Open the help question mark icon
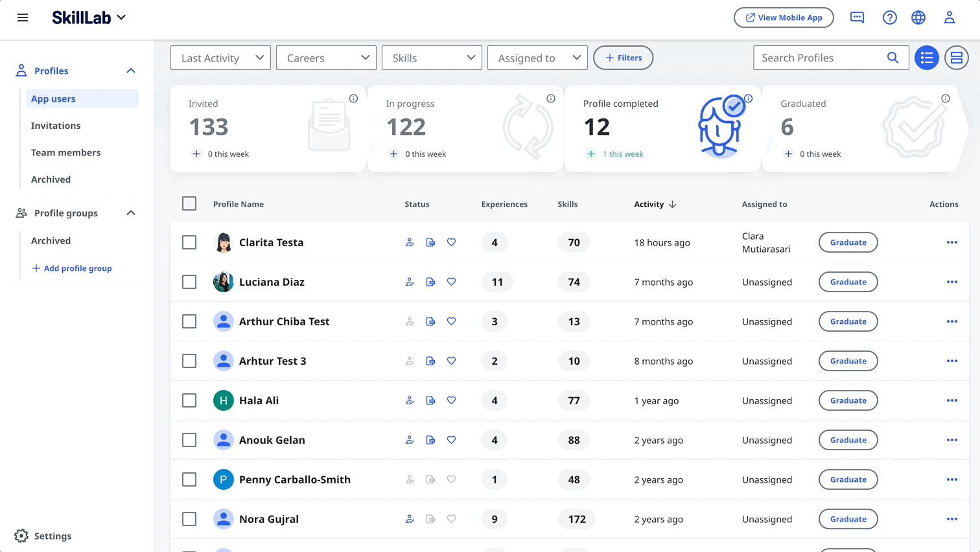The height and width of the screenshot is (552, 980). tap(889, 17)
